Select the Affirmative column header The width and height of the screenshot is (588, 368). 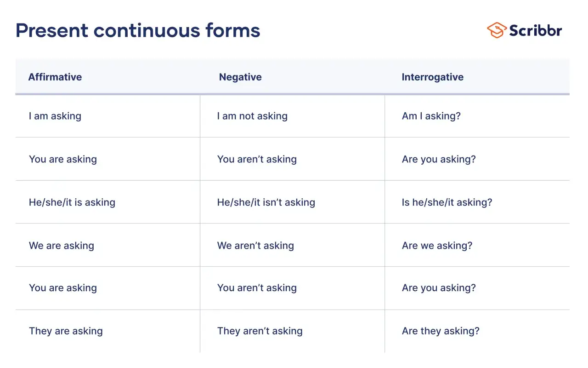click(x=55, y=77)
